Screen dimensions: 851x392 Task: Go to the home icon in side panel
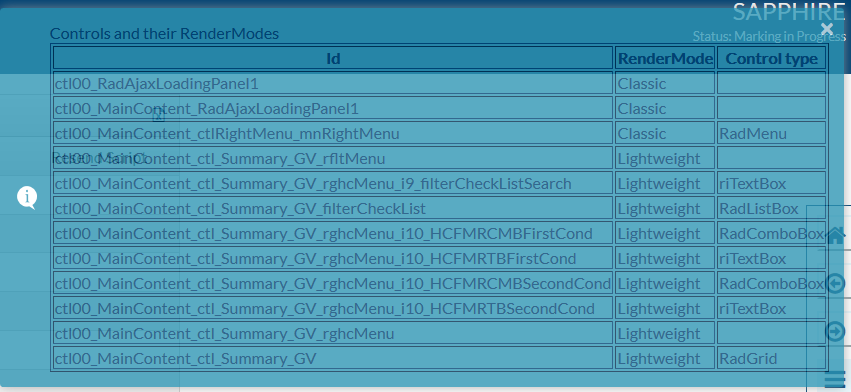click(836, 235)
